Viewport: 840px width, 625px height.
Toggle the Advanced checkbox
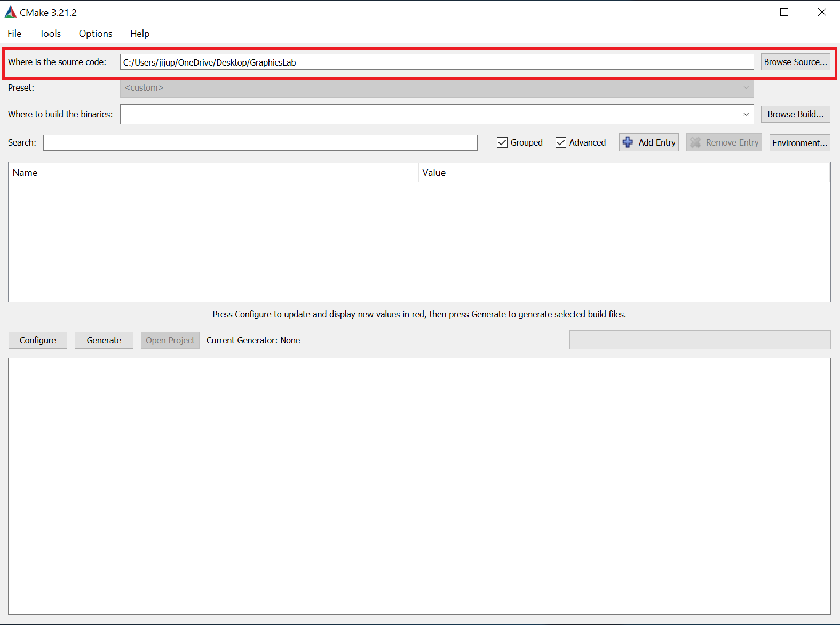pos(561,142)
